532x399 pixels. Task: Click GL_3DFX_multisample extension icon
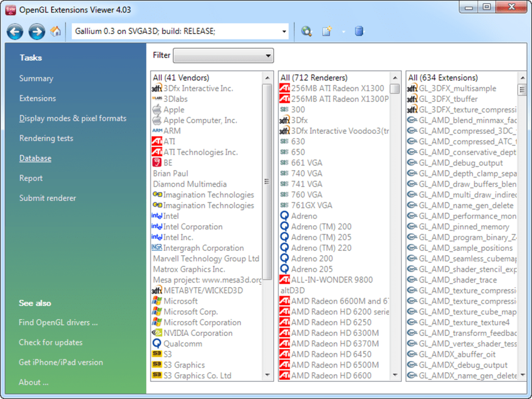tap(412, 89)
